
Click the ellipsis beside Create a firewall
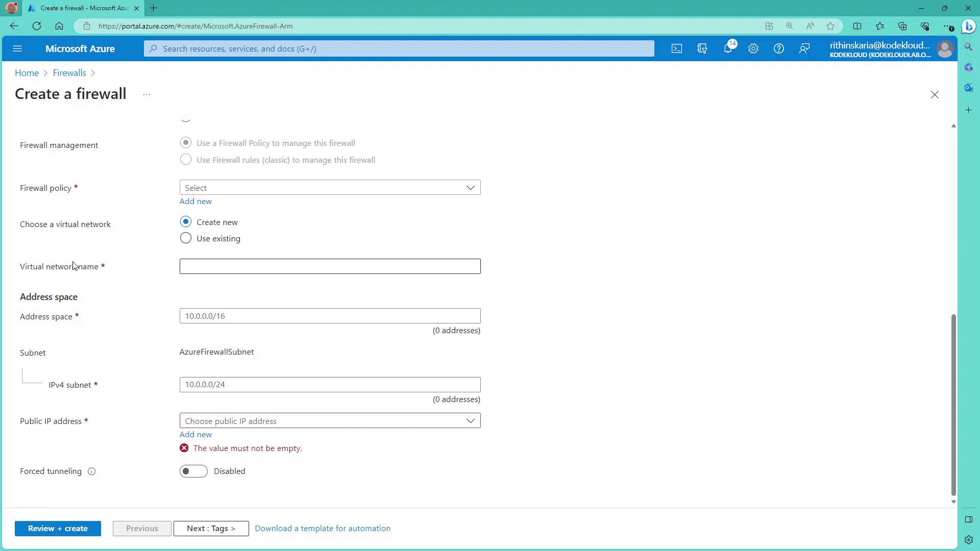(147, 95)
